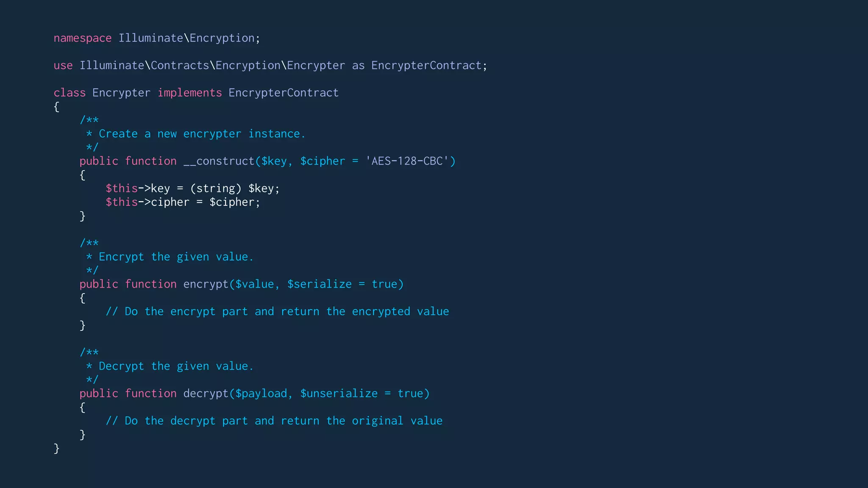Screen dimensions: 868x488
Task: Click the '$value' parameter of encrypt
Action: 255,284
